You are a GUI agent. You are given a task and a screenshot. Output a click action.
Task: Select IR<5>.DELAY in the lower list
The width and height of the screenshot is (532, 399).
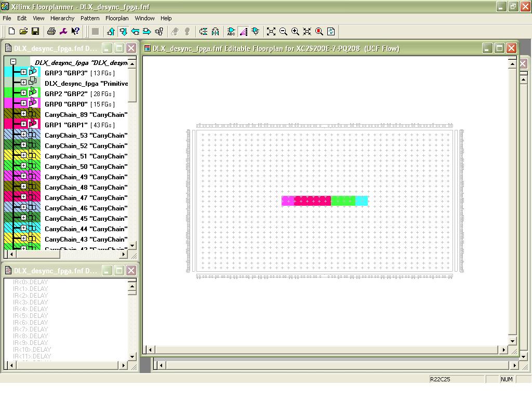[31, 315]
